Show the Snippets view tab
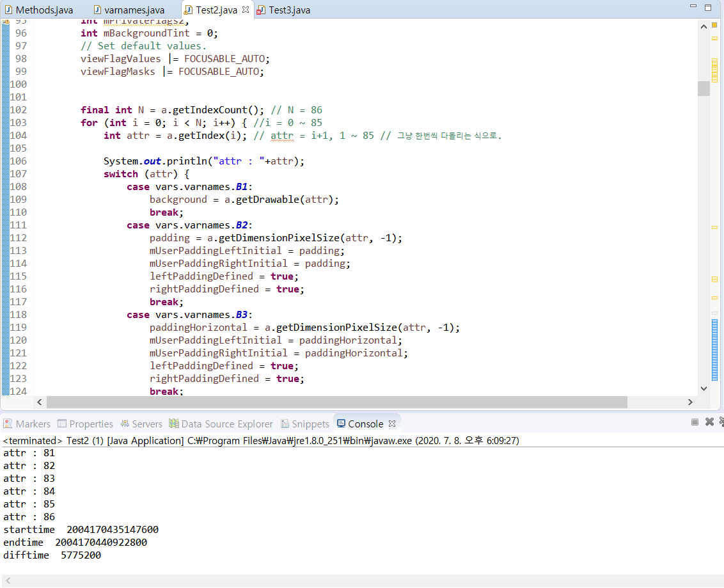The image size is (724, 588). tap(304, 424)
